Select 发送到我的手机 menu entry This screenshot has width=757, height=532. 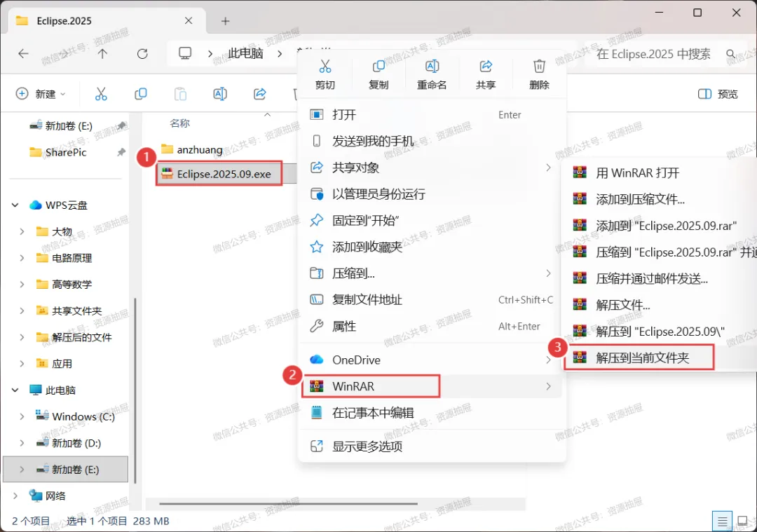(x=431, y=141)
